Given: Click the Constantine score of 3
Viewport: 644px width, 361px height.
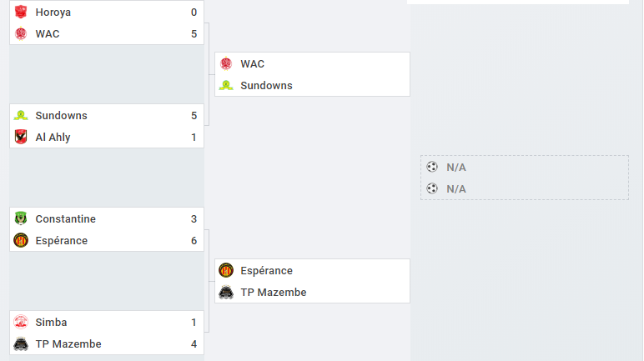Looking at the screenshot, I should point(194,219).
